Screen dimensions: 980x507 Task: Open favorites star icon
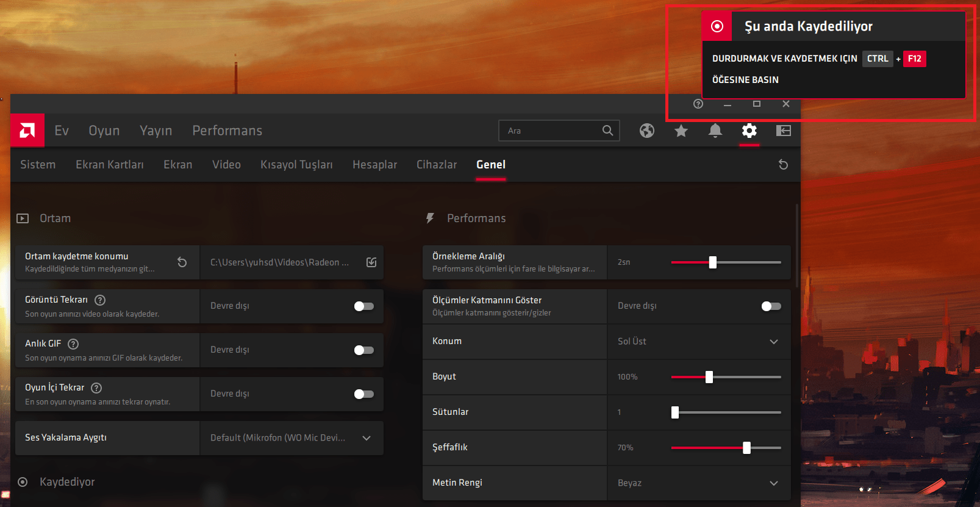[x=681, y=131]
